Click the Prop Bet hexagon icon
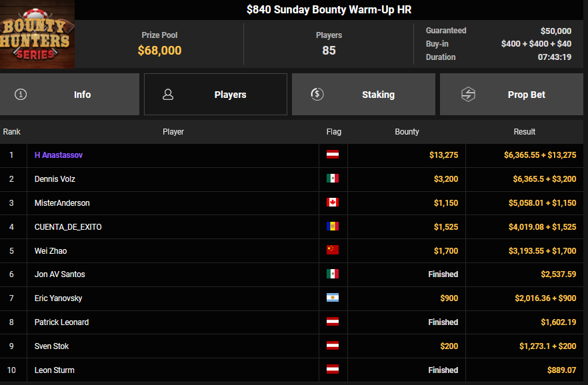 [x=468, y=95]
